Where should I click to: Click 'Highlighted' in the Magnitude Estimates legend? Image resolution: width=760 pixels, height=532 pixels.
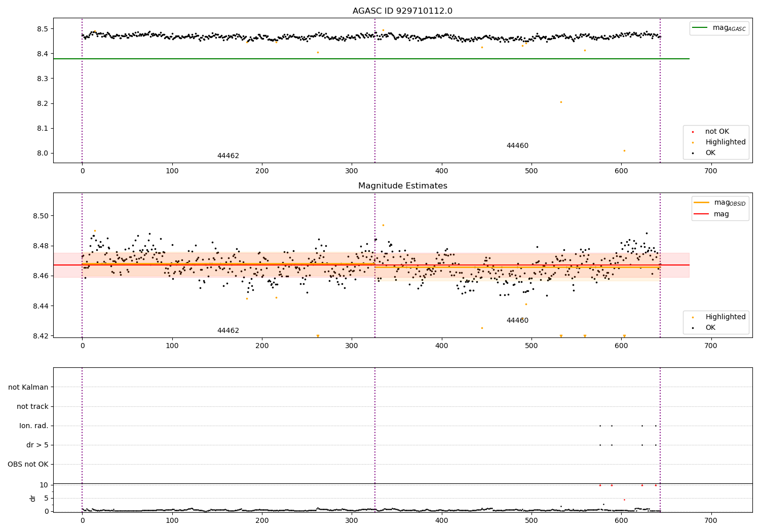[x=726, y=317]
